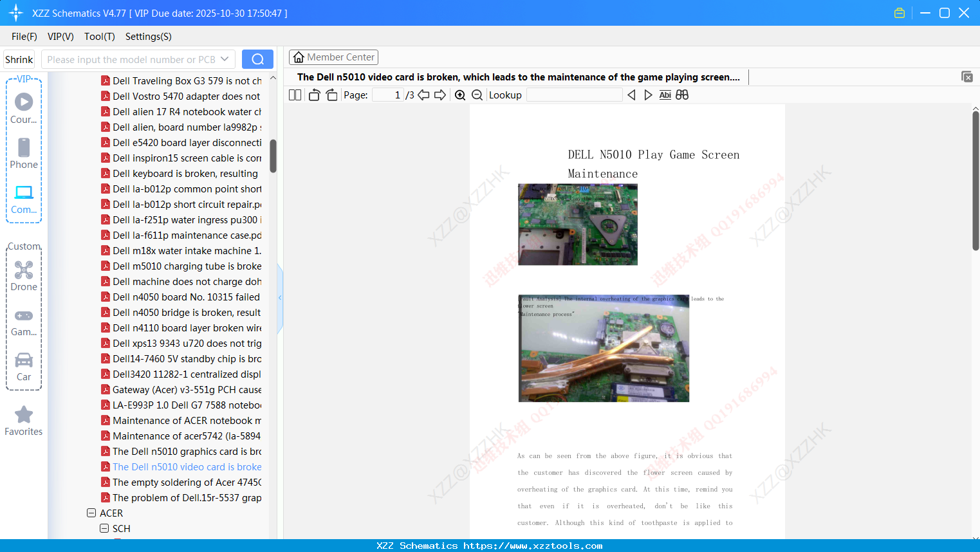Open 'Dell la-b012p short circuit repair' file
This screenshot has width=980, height=552.
click(181, 204)
